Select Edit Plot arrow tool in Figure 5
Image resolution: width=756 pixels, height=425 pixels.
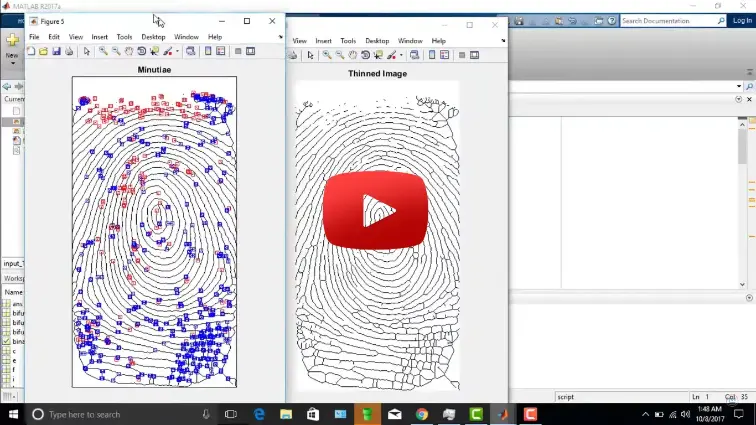click(86, 51)
